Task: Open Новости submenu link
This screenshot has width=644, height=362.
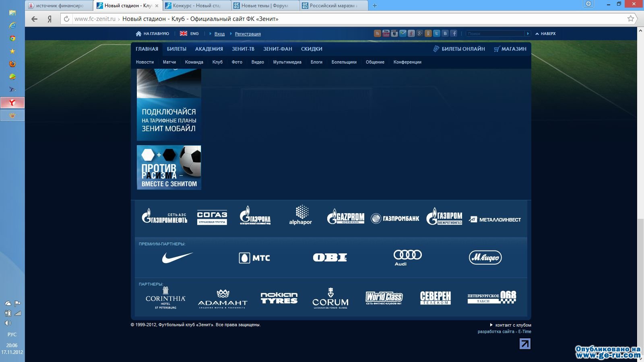Action: 145,62
